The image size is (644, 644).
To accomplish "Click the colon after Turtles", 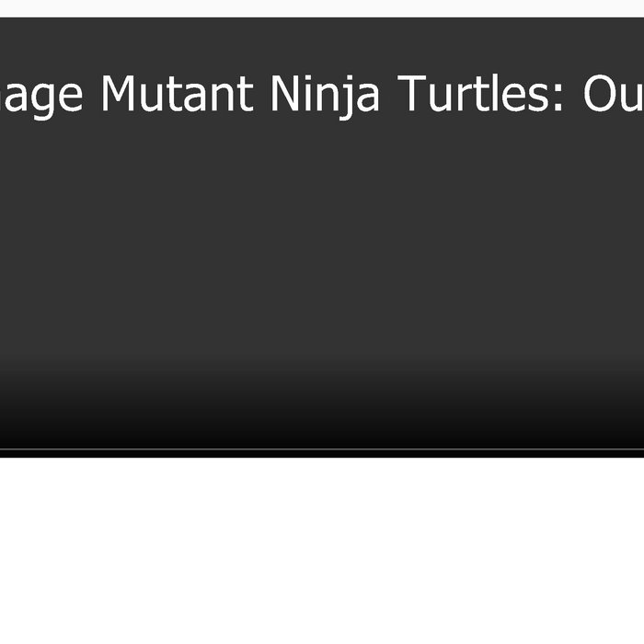I will [558, 98].
